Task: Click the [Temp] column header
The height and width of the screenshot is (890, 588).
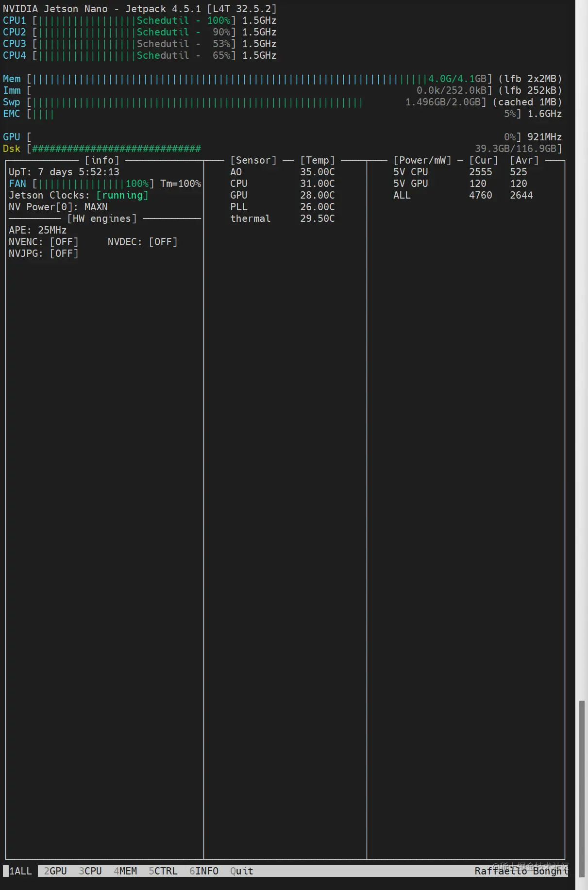Action: click(x=318, y=160)
